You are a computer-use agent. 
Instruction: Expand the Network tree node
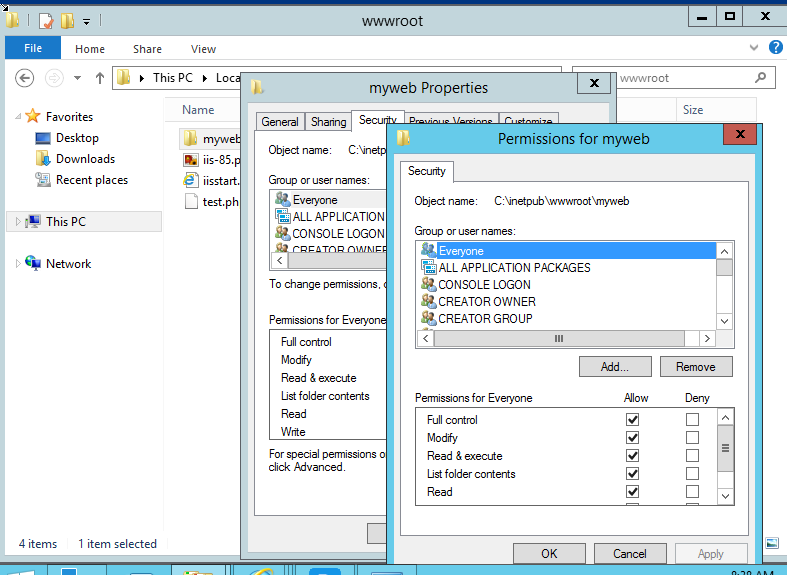(18, 263)
